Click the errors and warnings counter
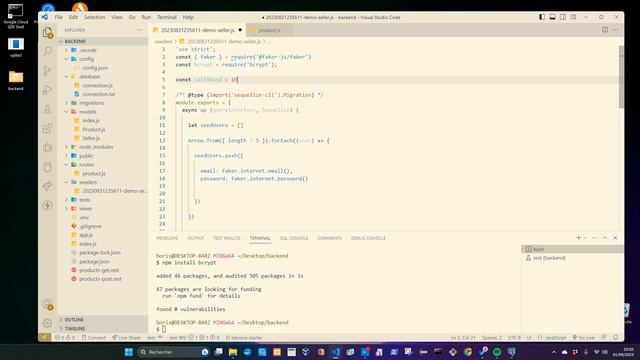 click(65, 338)
